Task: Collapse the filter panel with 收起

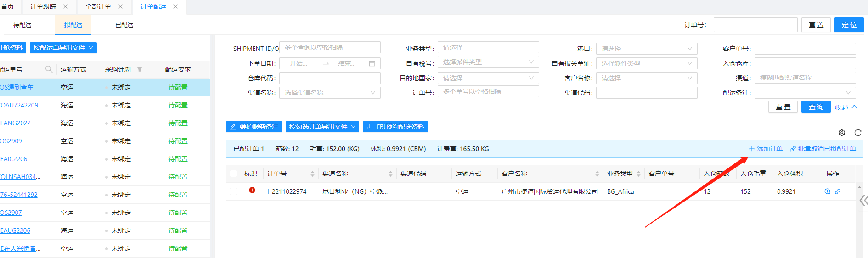Action: tap(845, 107)
